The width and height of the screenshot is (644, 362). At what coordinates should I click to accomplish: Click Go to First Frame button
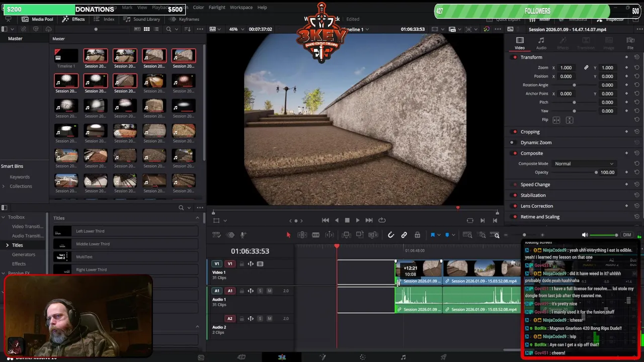click(x=326, y=220)
